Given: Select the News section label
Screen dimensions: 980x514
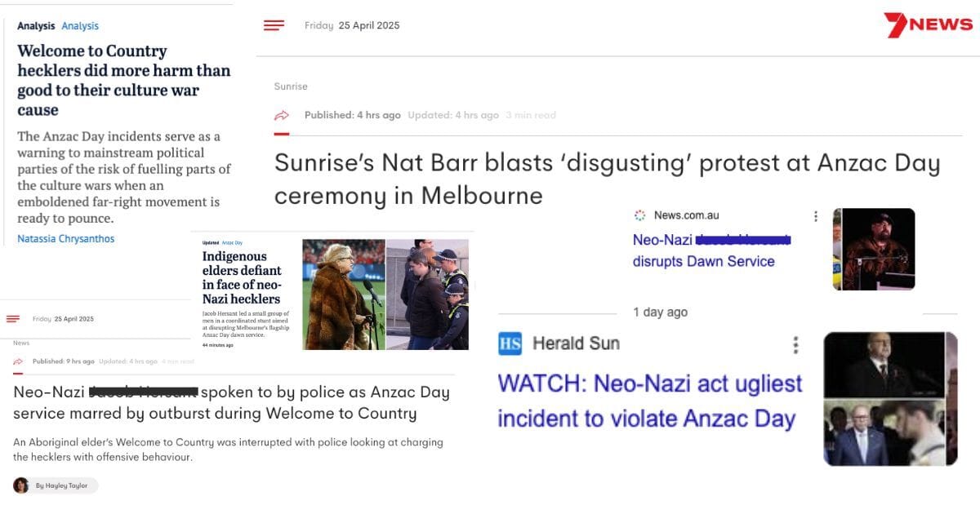Looking at the screenshot, I should (x=20, y=343).
